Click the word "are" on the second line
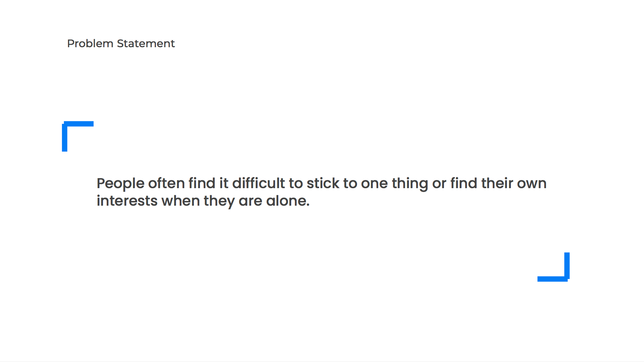 (x=250, y=201)
